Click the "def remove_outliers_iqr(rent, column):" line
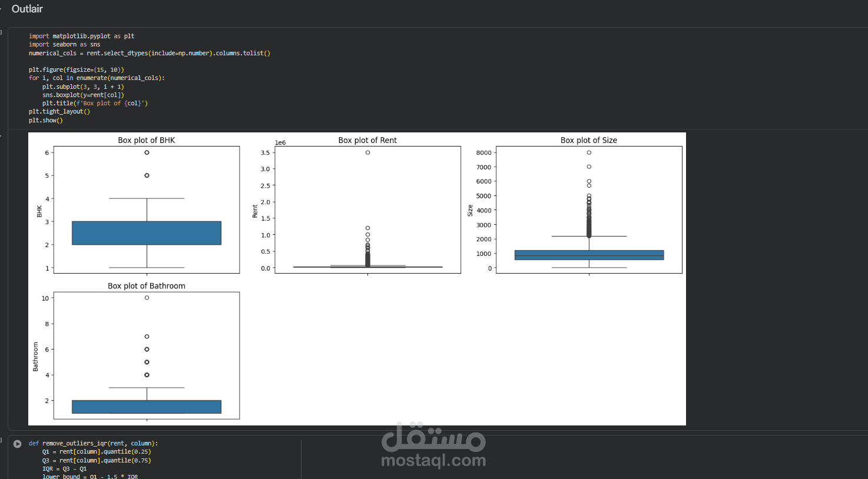Image resolution: width=868 pixels, height=479 pixels. click(94, 443)
